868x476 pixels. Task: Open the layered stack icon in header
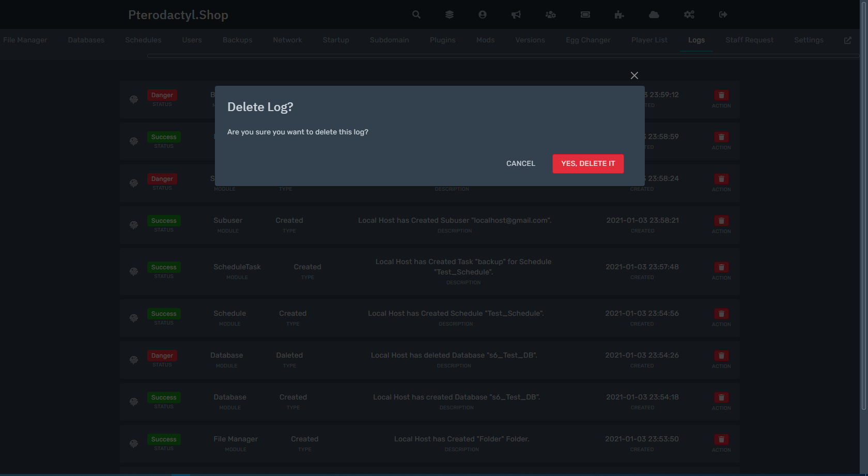click(450, 14)
